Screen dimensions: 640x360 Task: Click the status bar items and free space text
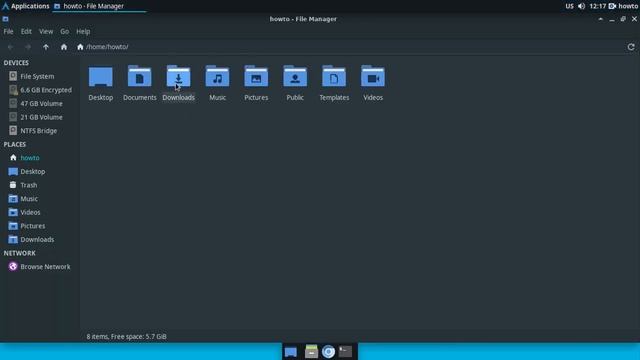pyautogui.click(x=127, y=337)
